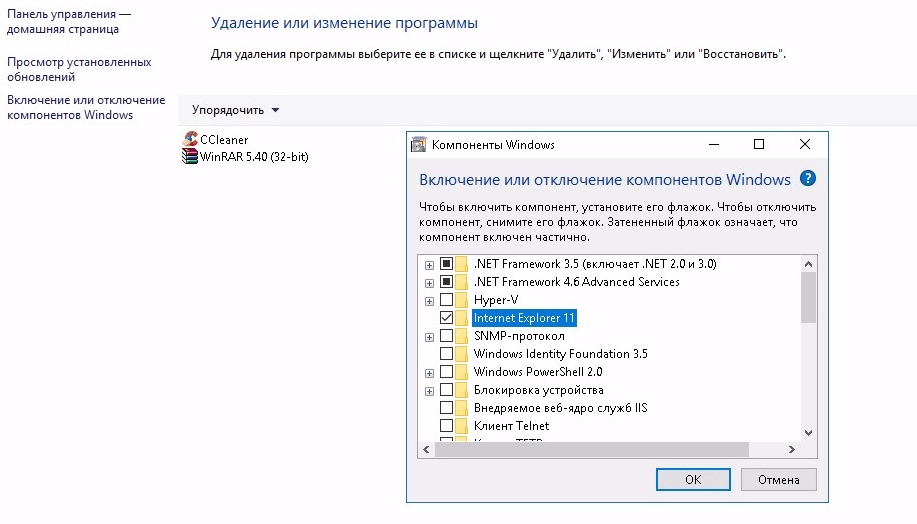Click folder icon beside Внедряемое веб-ядро служб IIS
Image resolution: width=917 pixels, height=524 pixels.
pyautogui.click(x=461, y=408)
